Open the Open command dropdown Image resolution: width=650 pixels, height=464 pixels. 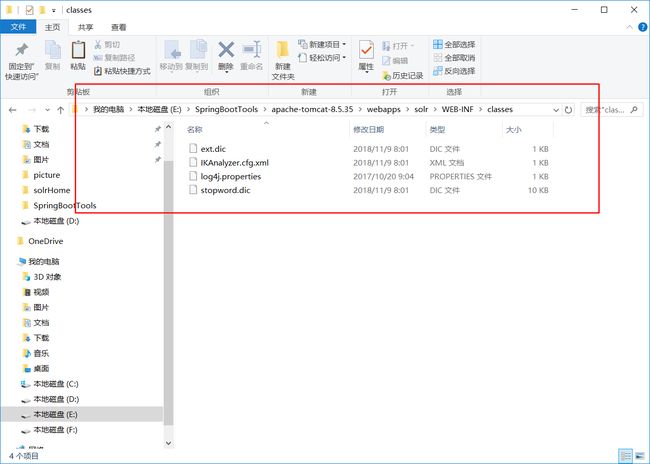[x=398, y=46]
